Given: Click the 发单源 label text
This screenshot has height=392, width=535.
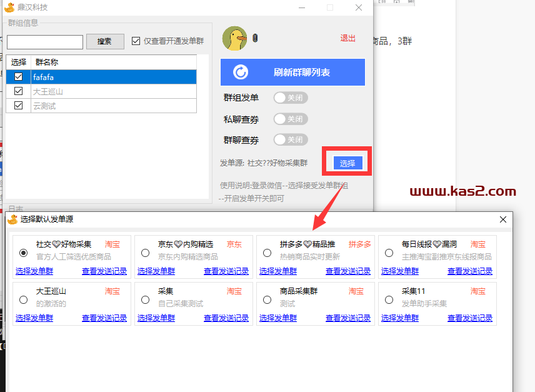Looking at the screenshot, I should pyautogui.click(x=232, y=163).
